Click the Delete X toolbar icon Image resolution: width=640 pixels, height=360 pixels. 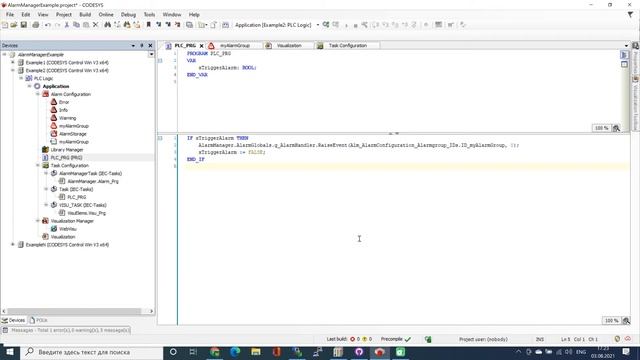tap(96, 25)
